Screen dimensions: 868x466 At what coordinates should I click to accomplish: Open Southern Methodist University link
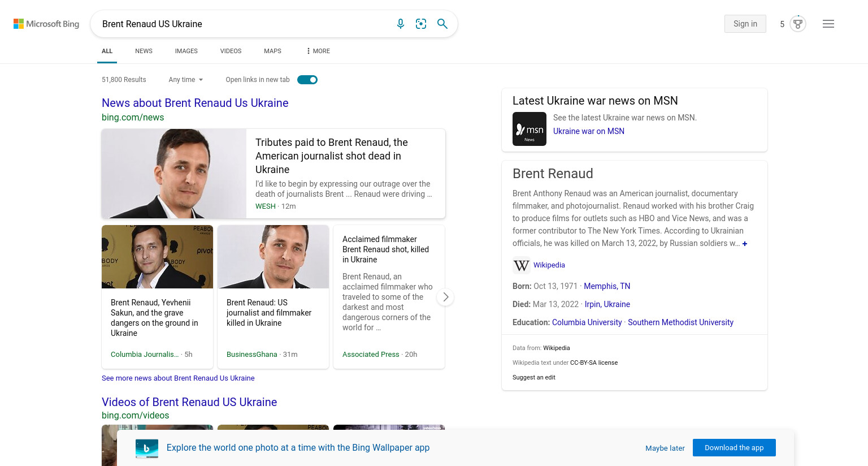680,322
